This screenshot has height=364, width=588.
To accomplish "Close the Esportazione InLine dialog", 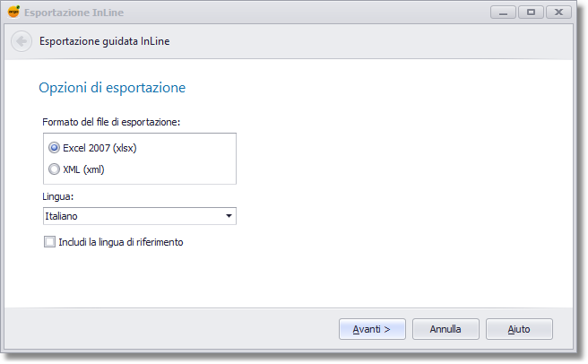I will coord(558,13).
